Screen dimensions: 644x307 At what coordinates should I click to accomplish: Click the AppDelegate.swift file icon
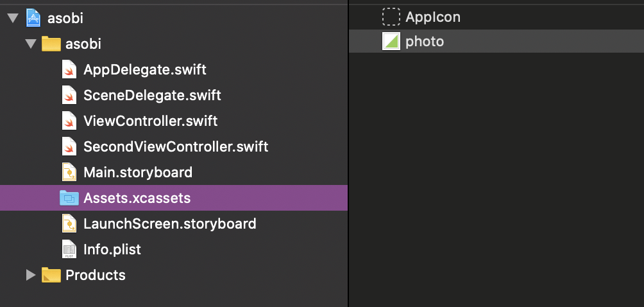coord(69,69)
